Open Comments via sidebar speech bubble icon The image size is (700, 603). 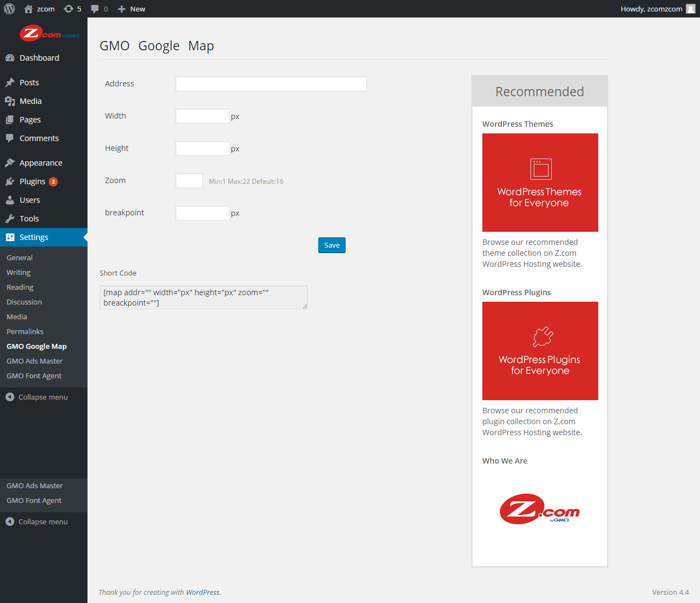(x=10, y=138)
